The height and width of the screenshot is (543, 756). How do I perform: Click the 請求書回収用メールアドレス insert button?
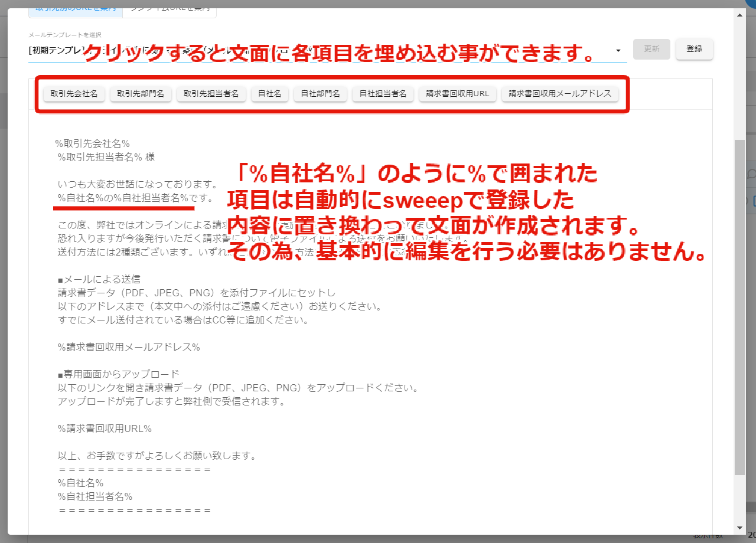(x=560, y=94)
